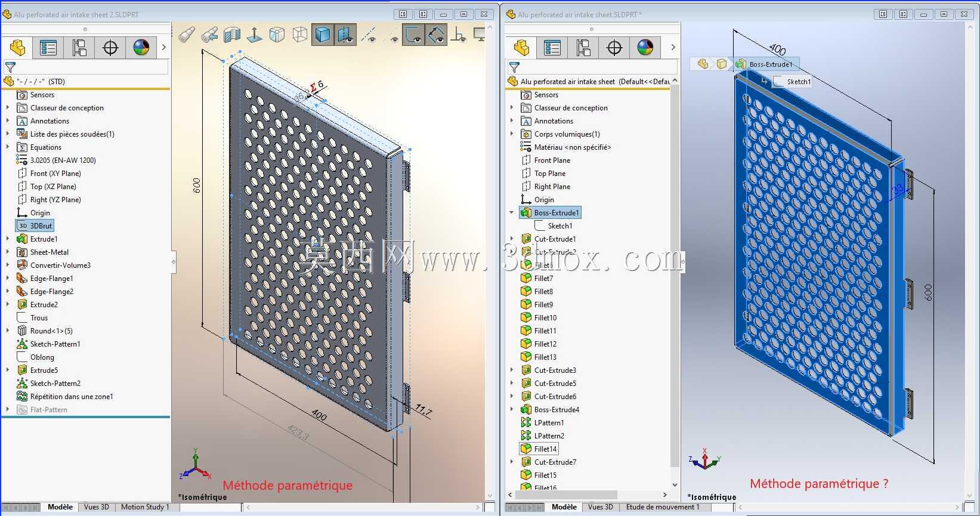Toggle View Sketches visibility eye icon
Screen dimensions: 980x516
[413, 35]
